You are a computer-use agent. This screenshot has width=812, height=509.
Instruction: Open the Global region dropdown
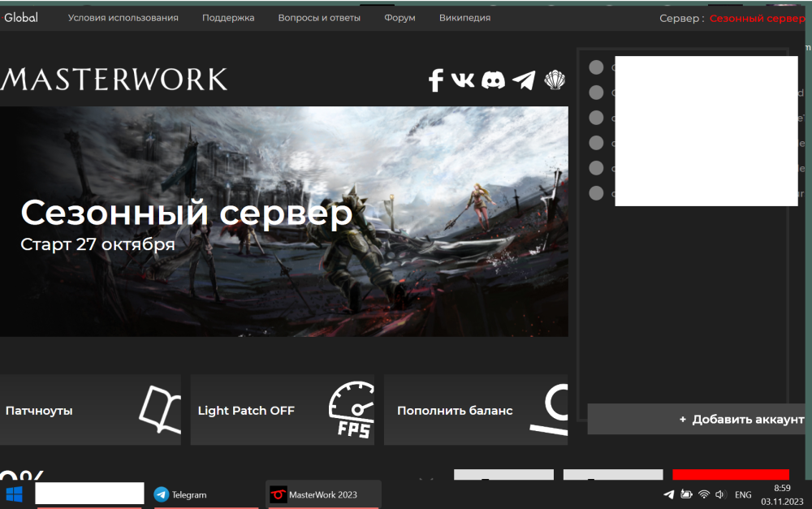coord(21,18)
